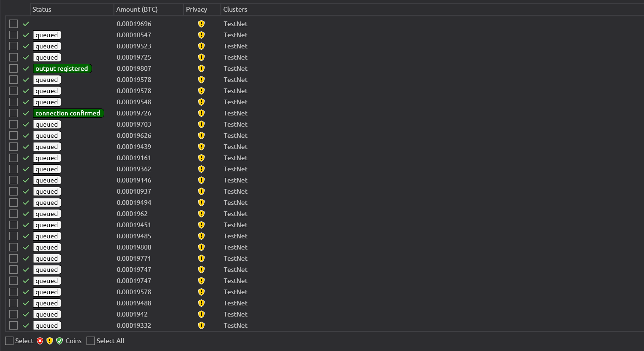Click the confirmed checkmark icon for 0.0001942

26,314
